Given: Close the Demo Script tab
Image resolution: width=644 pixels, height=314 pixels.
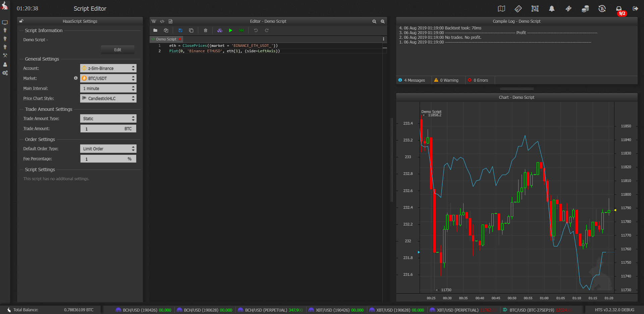Looking at the screenshot, I should (x=180, y=39).
